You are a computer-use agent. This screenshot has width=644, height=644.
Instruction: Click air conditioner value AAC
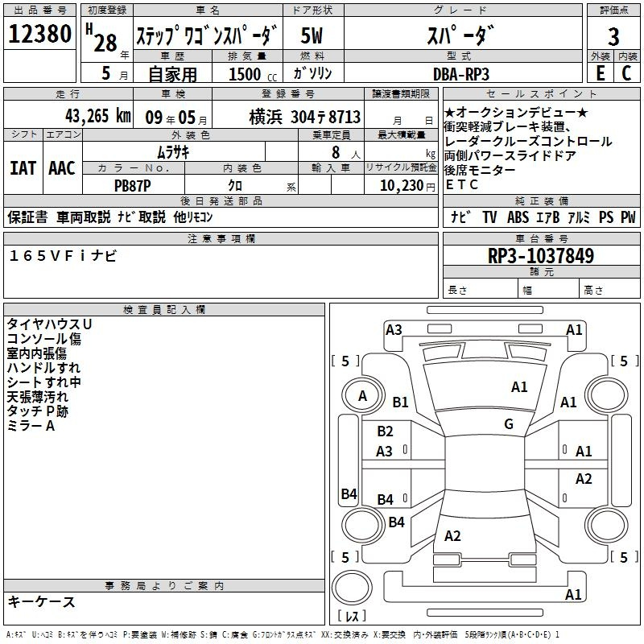point(62,168)
